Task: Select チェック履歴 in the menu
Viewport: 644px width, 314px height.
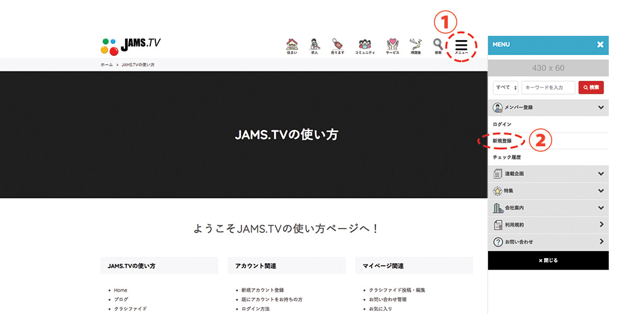Action: 506,157
